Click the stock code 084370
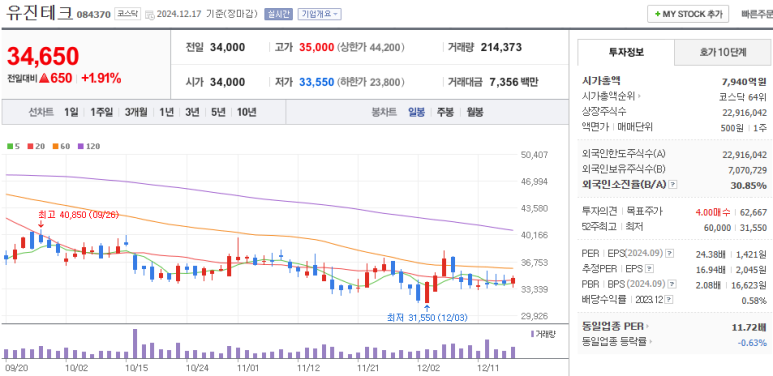This screenshot has width=773, height=376. point(94,14)
